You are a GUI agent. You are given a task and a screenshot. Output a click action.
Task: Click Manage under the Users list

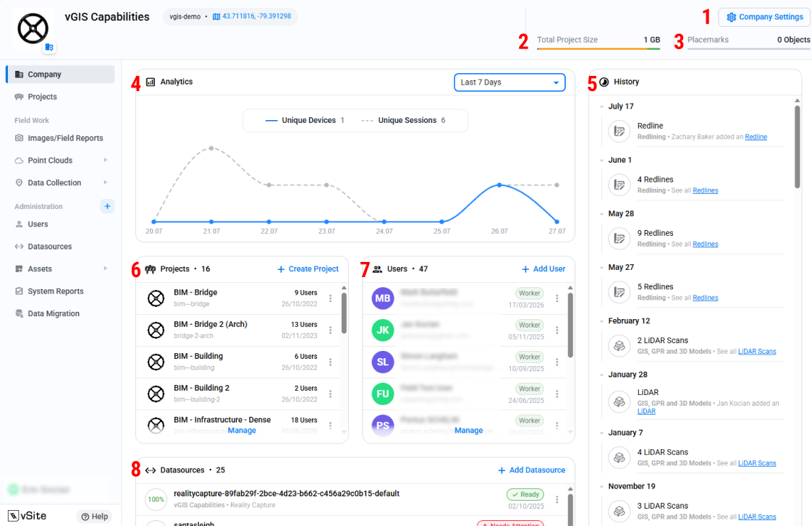tap(469, 430)
